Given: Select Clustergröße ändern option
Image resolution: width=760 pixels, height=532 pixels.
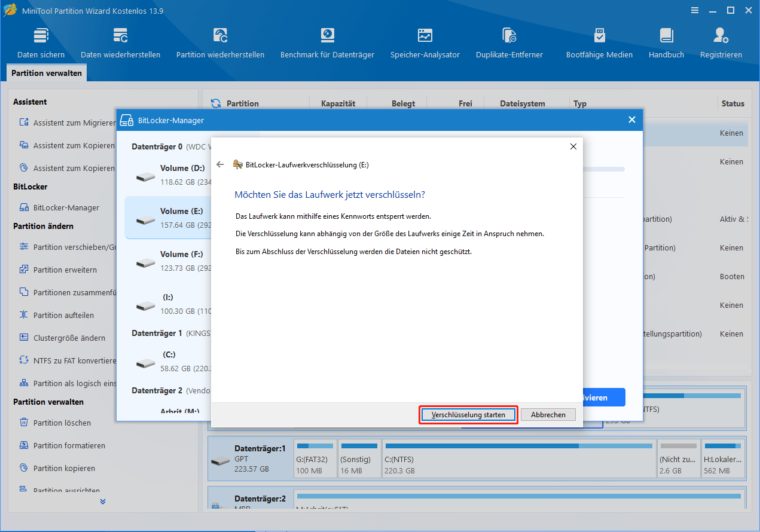Looking at the screenshot, I should click(62, 338).
